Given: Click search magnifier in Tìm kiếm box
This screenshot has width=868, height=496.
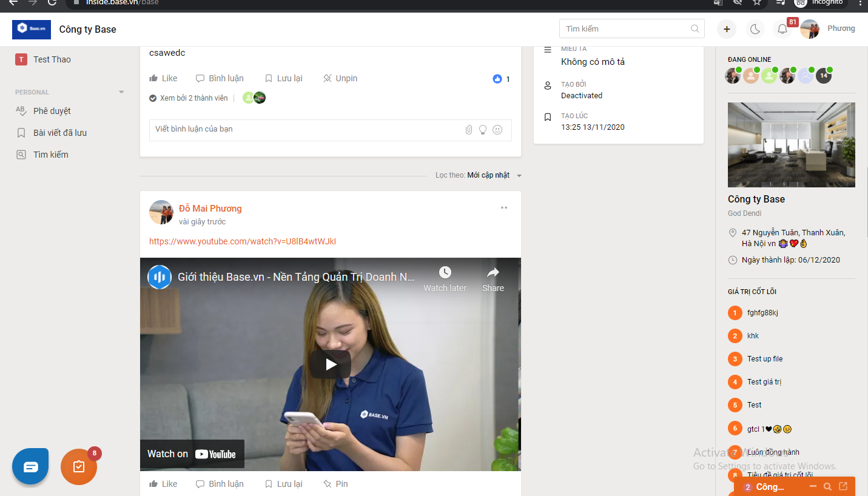Looking at the screenshot, I should 695,28.
